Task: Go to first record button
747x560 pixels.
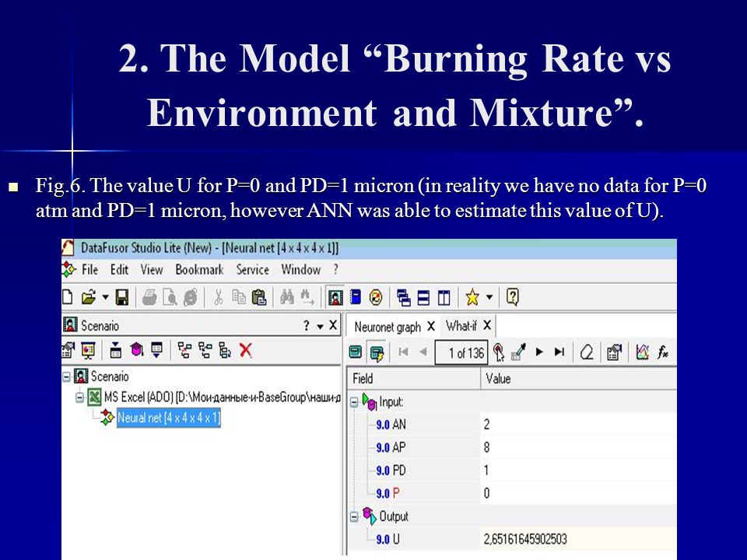Action: pyautogui.click(x=403, y=352)
